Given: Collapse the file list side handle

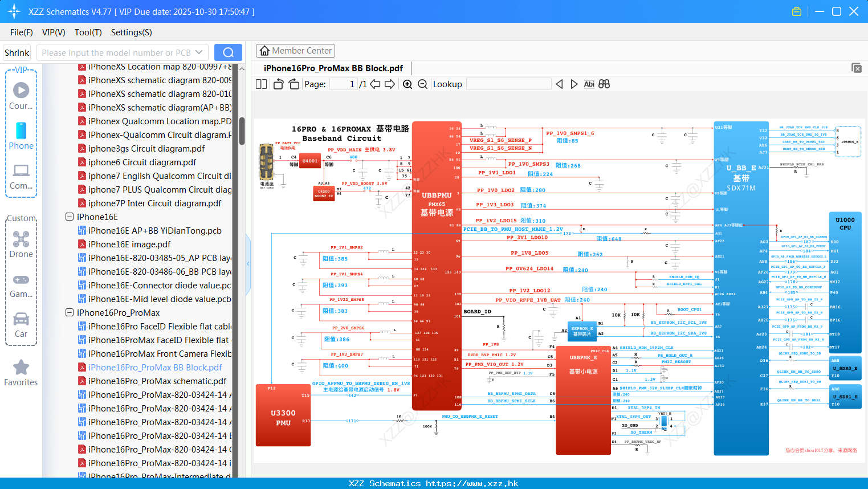Looking at the screenshot, I should 248,264.
